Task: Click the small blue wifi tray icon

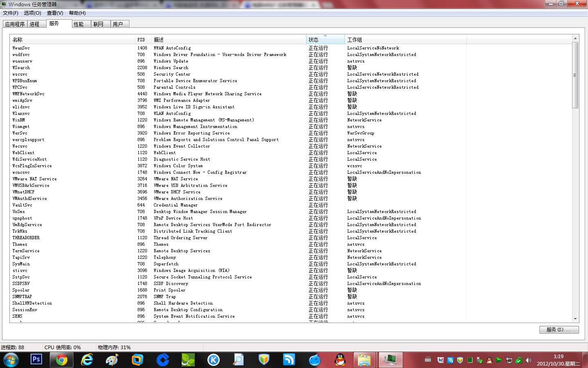Action: tap(450, 360)
